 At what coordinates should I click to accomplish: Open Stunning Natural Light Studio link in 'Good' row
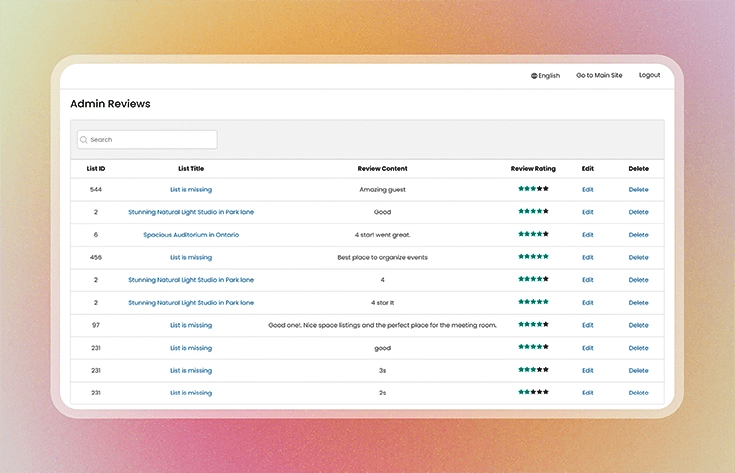pyautogui.click(x=191, y=212)
